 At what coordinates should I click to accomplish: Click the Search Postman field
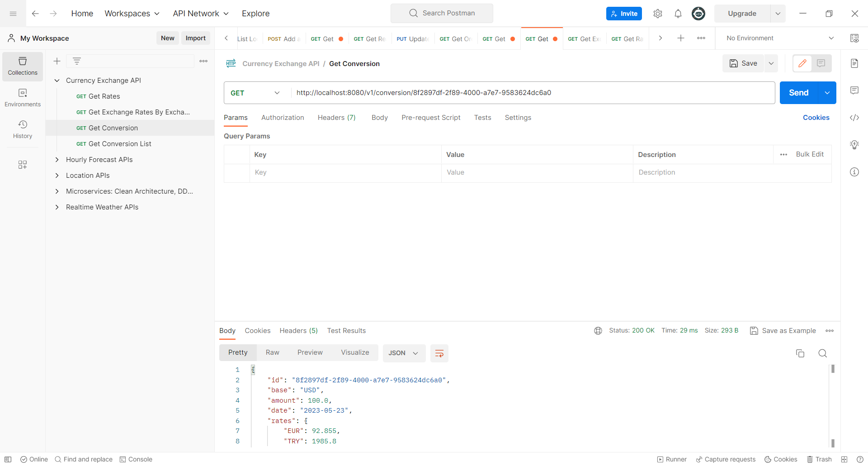pyautogui.click(x=442, y=14)
